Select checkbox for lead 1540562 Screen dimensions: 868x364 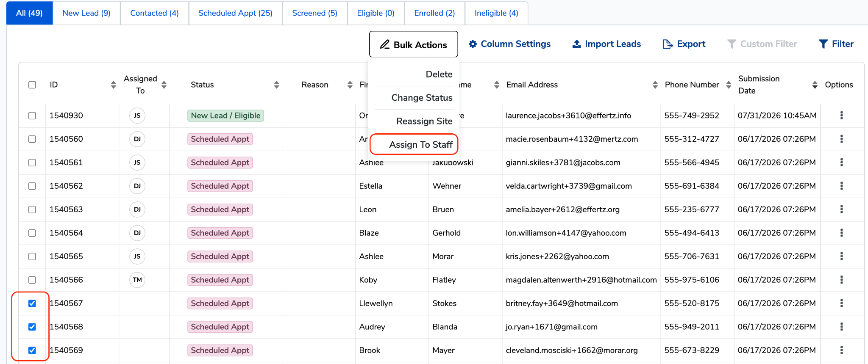point(32,186)
